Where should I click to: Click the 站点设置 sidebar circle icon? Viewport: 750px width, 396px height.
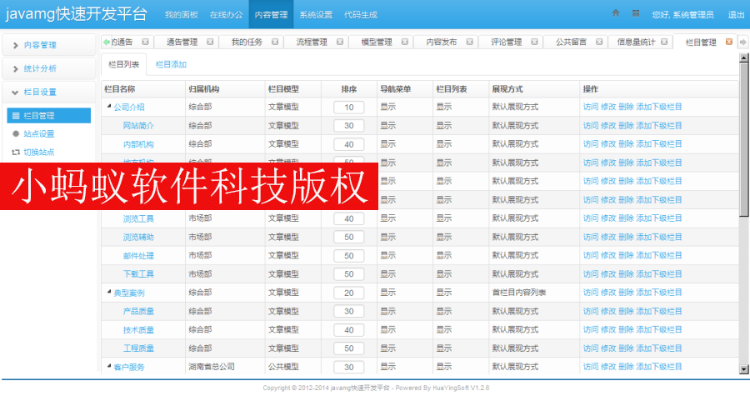click(16, 134)
